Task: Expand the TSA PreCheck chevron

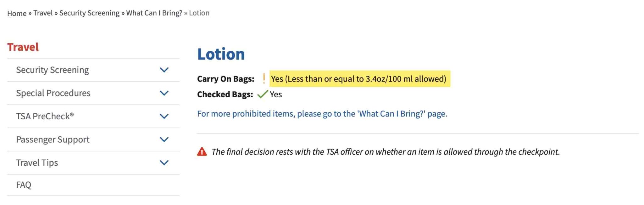Action: (164, 116)
